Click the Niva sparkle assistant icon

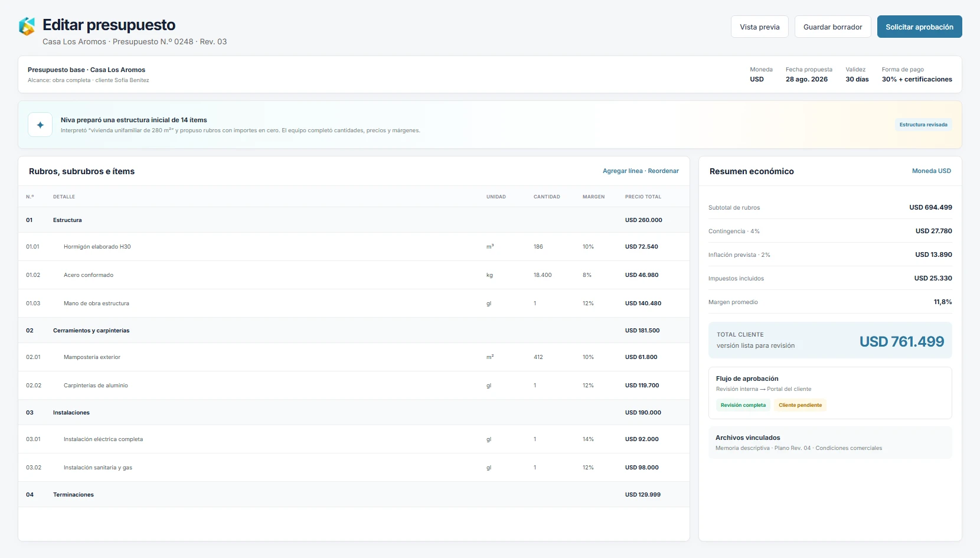coord(40,125)
